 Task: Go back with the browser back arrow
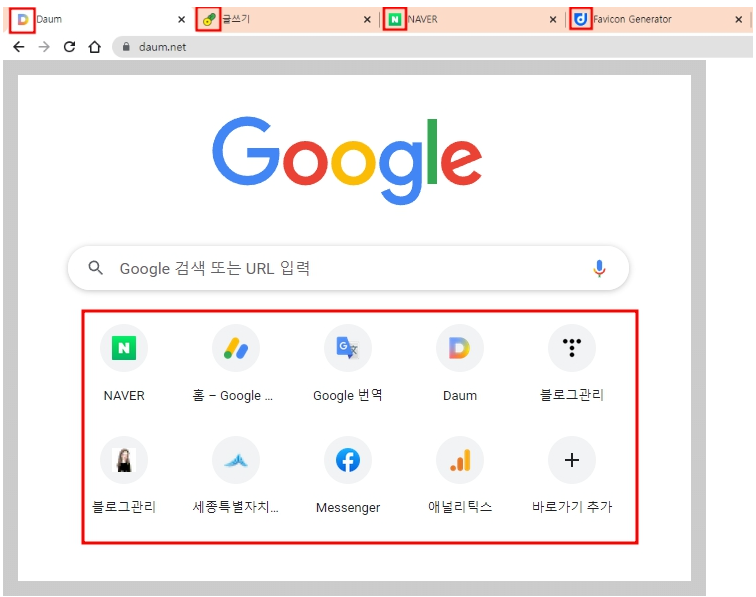pyautogui.click(x=19, y=47)
